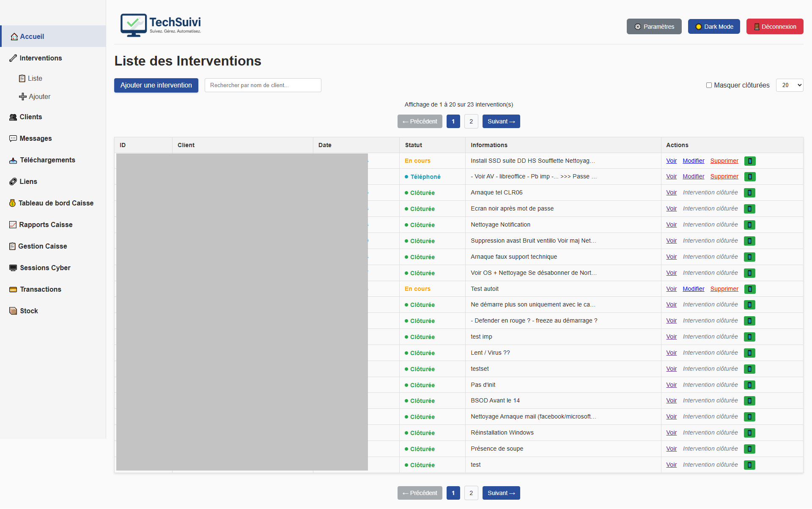Click the plus icon beside Ajouter
812x509 pixels.
tap(22, 97)
